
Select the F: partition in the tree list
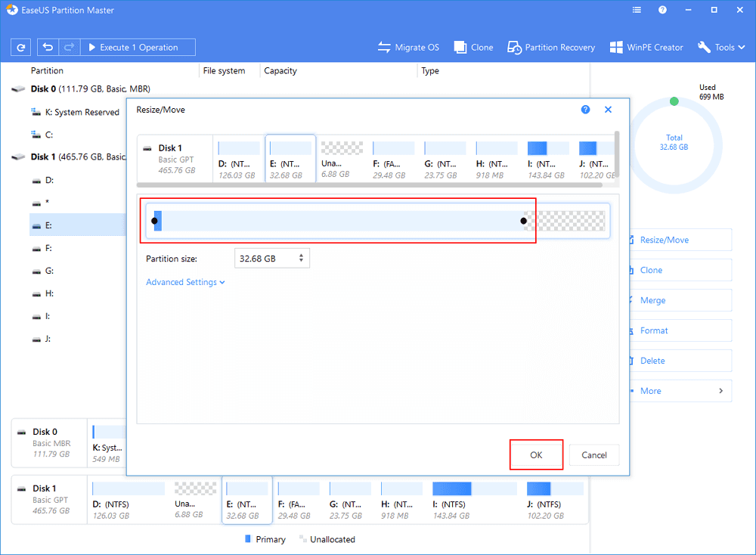tap(49, 248)
